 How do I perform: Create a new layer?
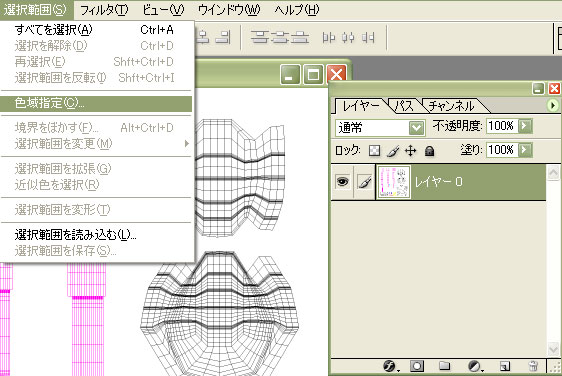(x=505, y=366)
